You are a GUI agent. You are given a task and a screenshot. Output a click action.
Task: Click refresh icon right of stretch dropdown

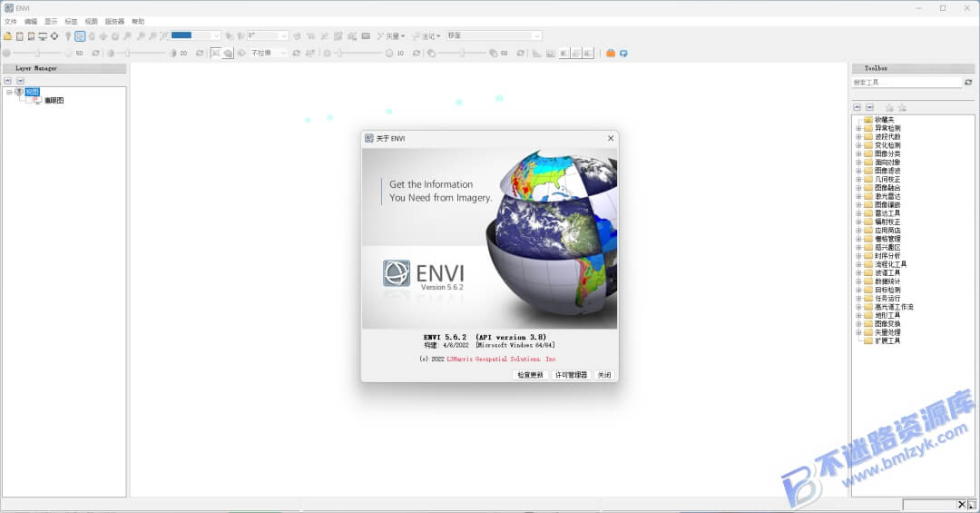coord(296,54)
